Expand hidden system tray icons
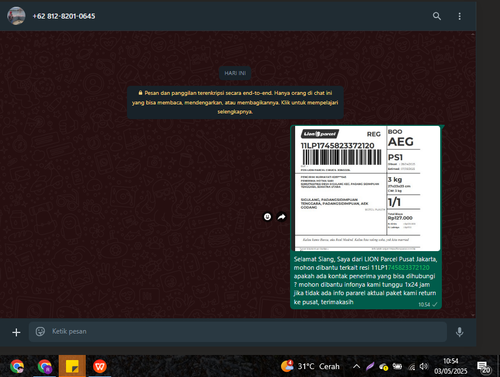500x377 pixels. tap(356, 366)
